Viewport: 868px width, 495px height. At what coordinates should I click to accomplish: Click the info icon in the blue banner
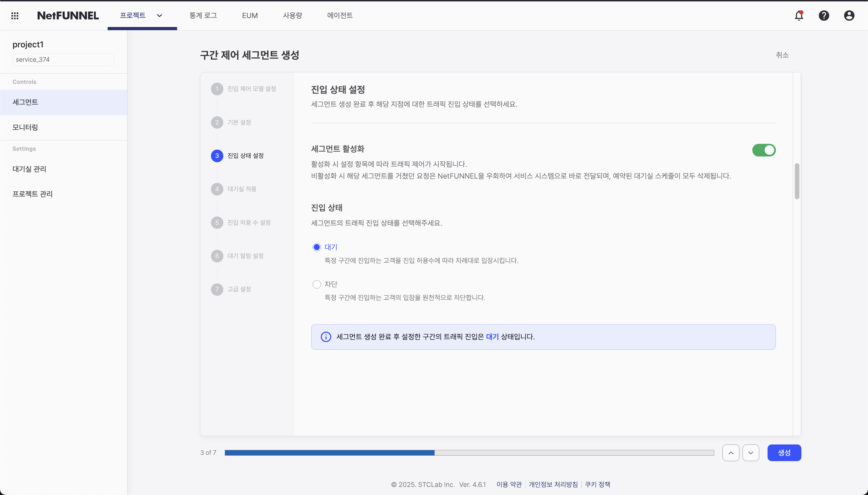tap(325, 337)
